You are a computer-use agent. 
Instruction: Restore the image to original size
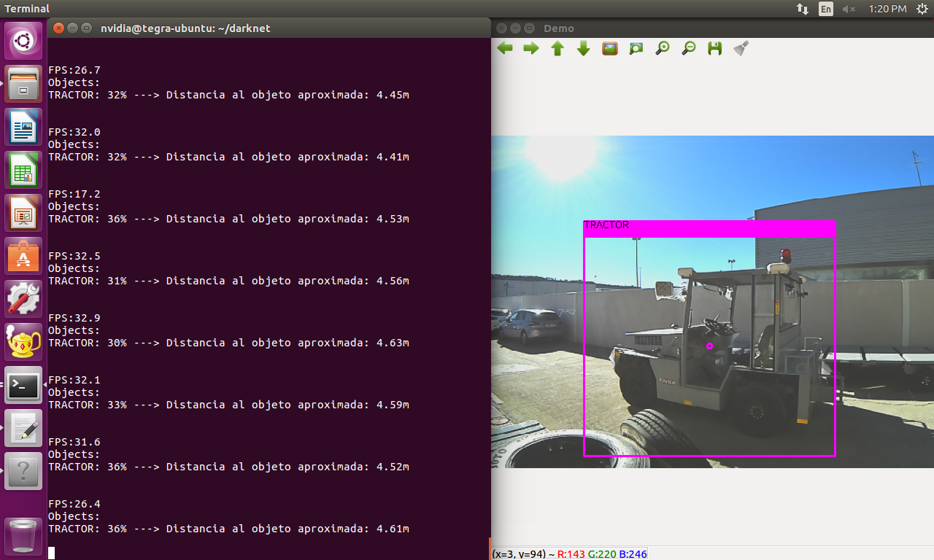(x=609, y=48)
